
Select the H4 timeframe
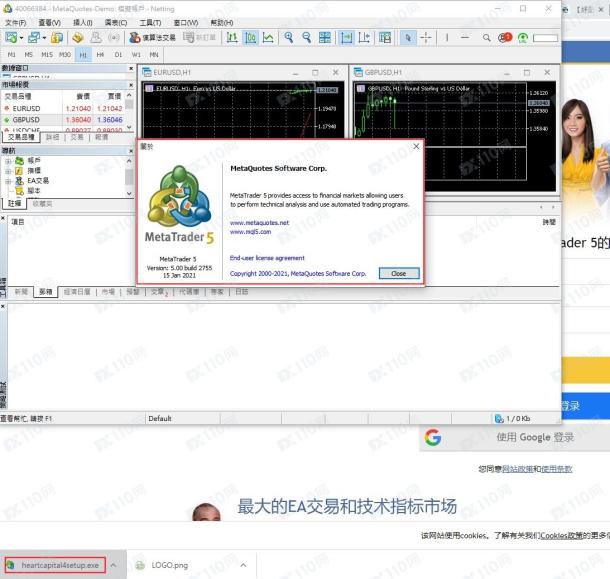tap(100, 55)
